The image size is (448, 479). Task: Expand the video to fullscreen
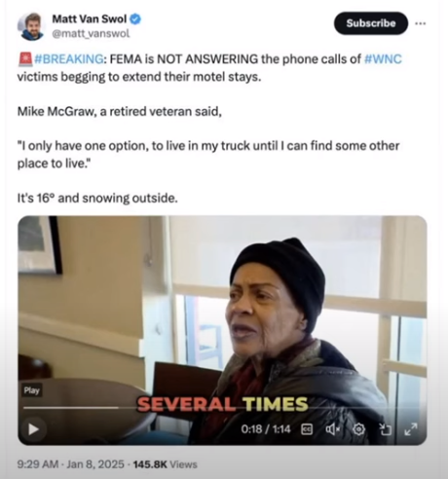point(411,429)
